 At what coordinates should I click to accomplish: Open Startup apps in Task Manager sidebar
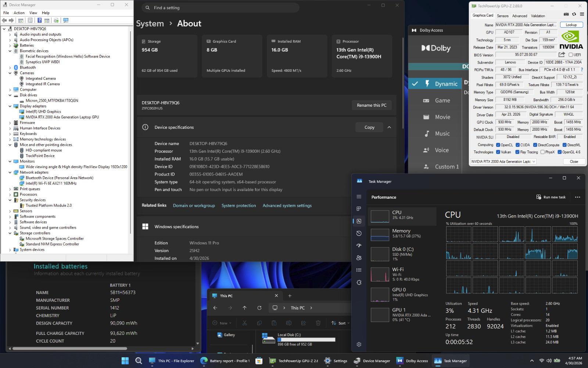[x=359, y=245]
